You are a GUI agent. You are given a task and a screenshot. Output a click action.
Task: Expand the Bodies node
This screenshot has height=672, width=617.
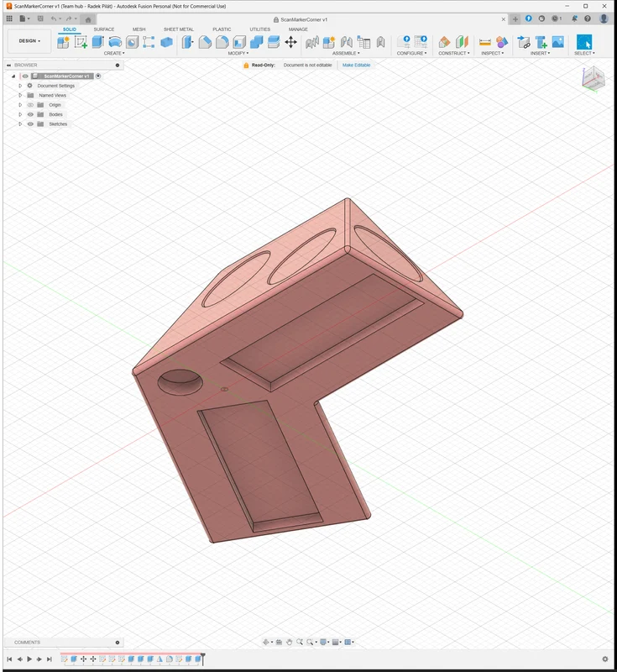click(20, 114)
